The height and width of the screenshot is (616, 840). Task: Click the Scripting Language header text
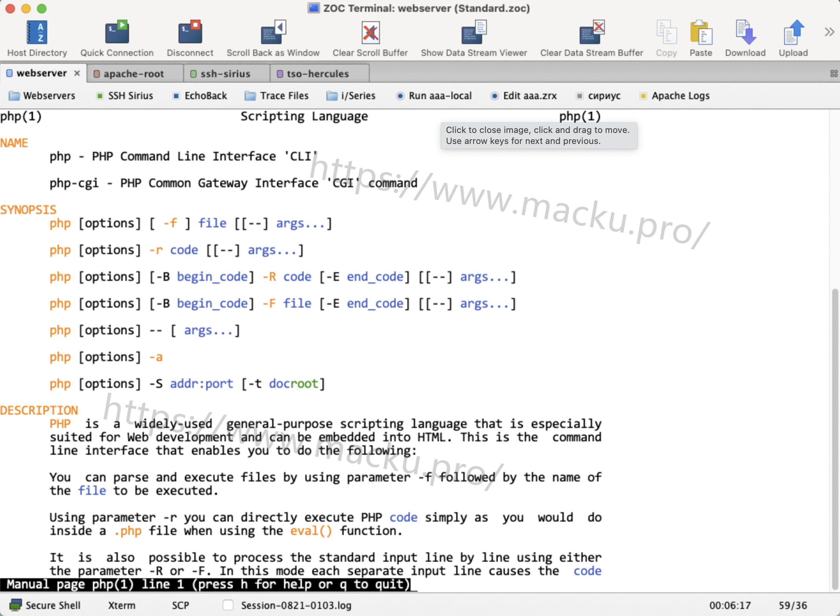304,116
